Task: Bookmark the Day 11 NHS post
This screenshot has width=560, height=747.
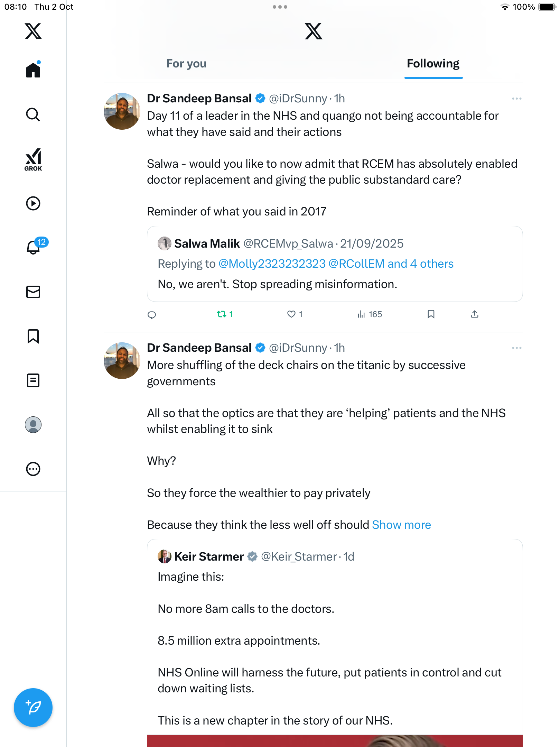Action: pyautogui.click(x=431, y=314)
